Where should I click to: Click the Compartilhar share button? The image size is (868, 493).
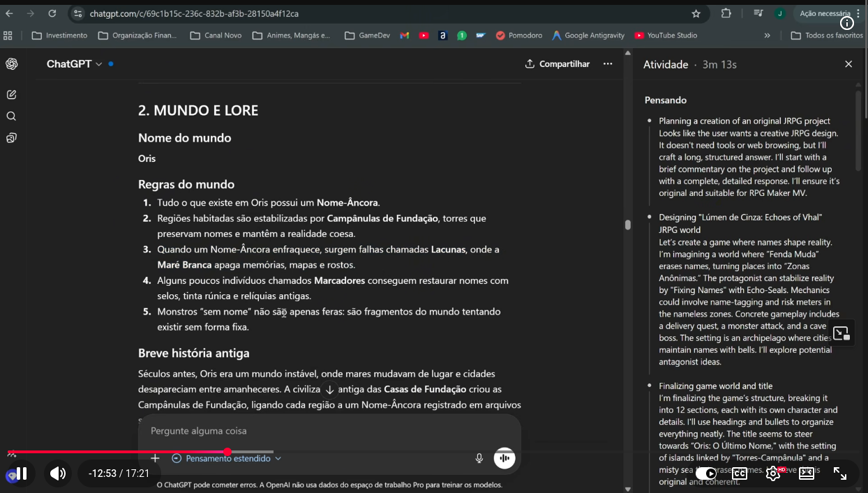(558, 63)
